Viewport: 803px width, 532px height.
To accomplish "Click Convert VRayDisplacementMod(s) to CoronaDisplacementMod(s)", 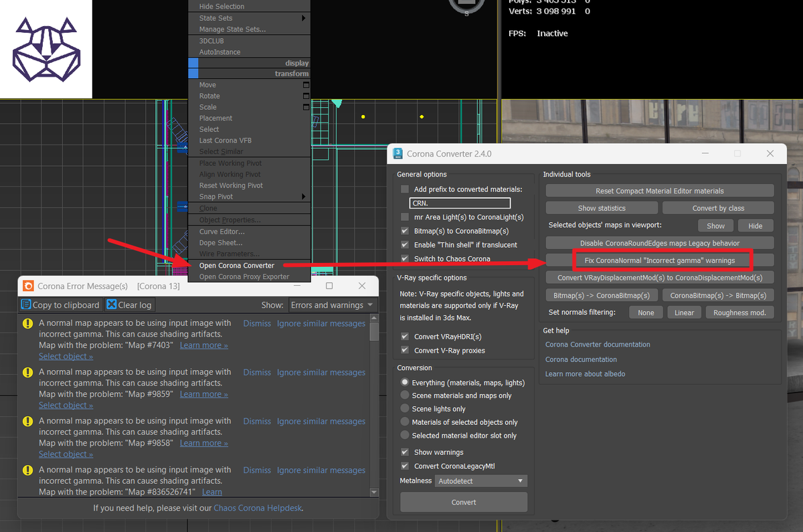I will [660, 278].
